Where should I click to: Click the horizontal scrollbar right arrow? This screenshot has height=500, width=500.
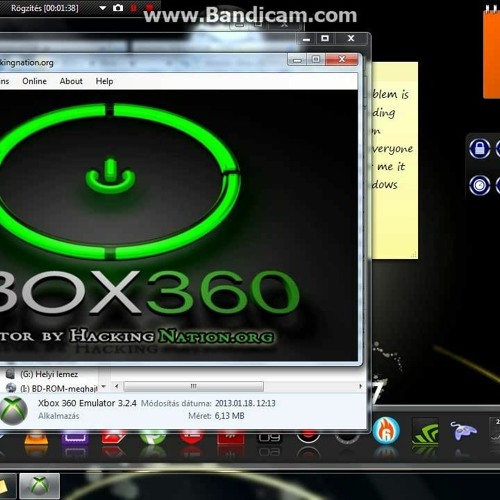(x=360, y=386)
